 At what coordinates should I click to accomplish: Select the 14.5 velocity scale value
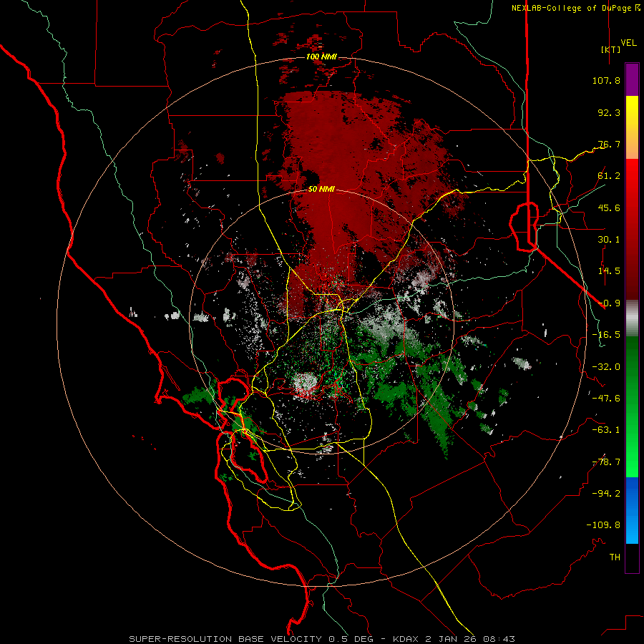609,271
